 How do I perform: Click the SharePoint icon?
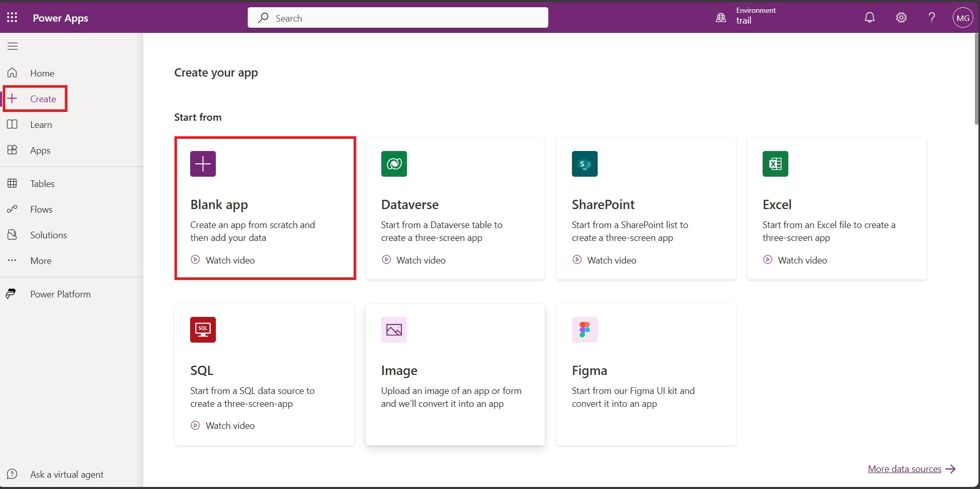tap(585, 164)
